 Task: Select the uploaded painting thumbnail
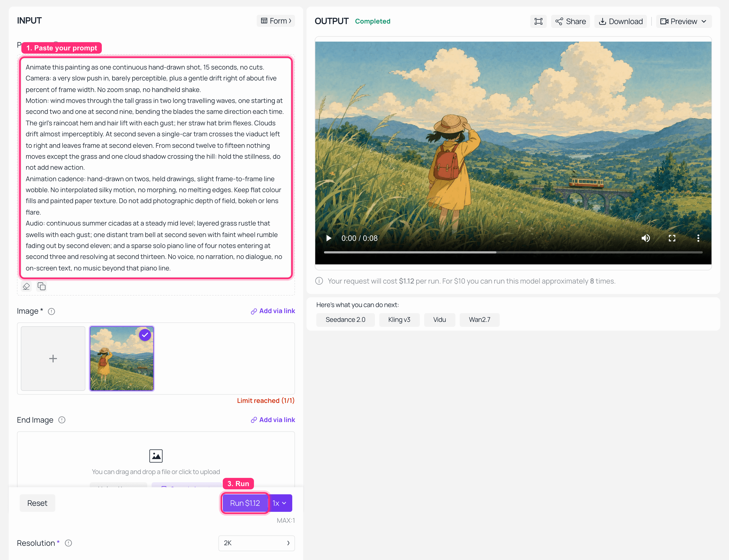122,359
